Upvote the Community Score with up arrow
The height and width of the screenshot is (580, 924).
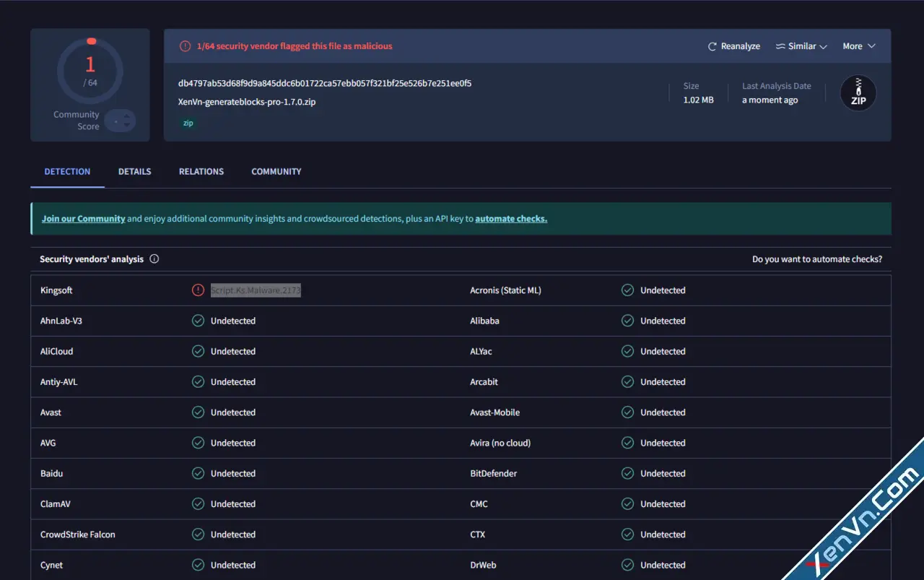point(127,116)
